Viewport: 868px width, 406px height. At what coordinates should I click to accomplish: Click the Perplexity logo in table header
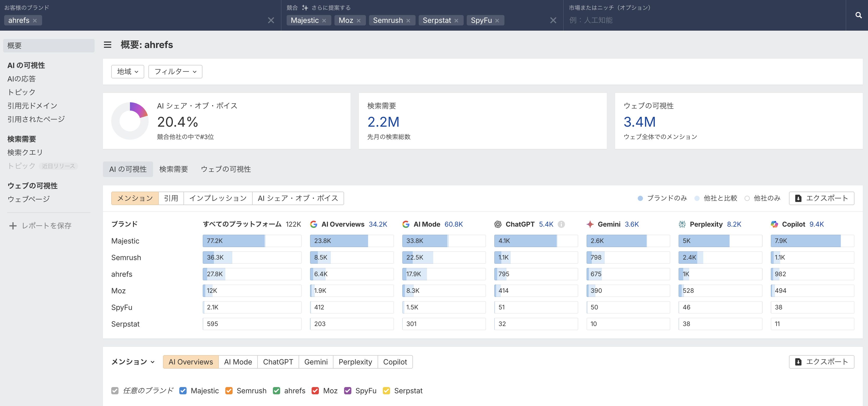coord(682,224)
